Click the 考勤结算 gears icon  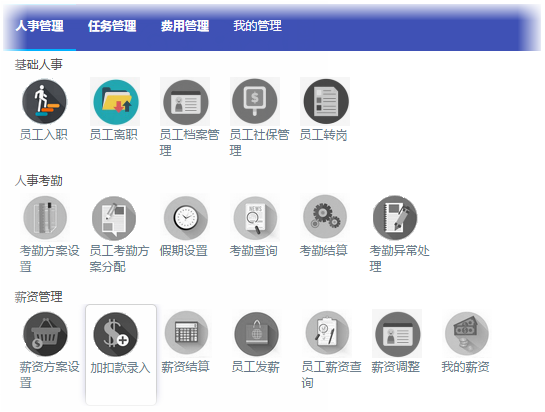click(x=325, y=217)
